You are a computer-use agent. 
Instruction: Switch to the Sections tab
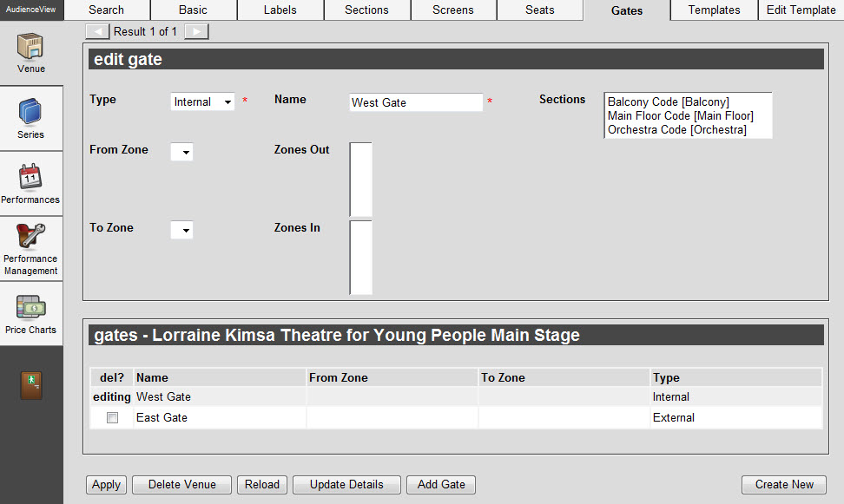(366, 10)
